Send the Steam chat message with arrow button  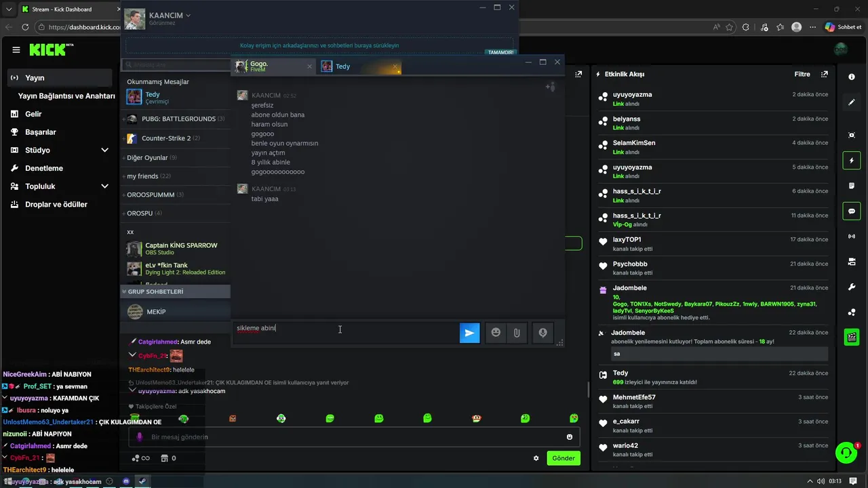(469, 333)
